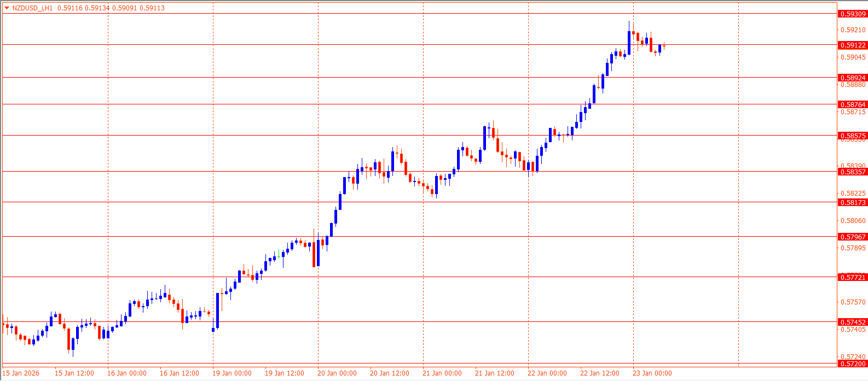Image resolution: width=868 pixels, height=381 pixels.
Task: Click the 0.59045 price scale value
Action: [853, 57]
